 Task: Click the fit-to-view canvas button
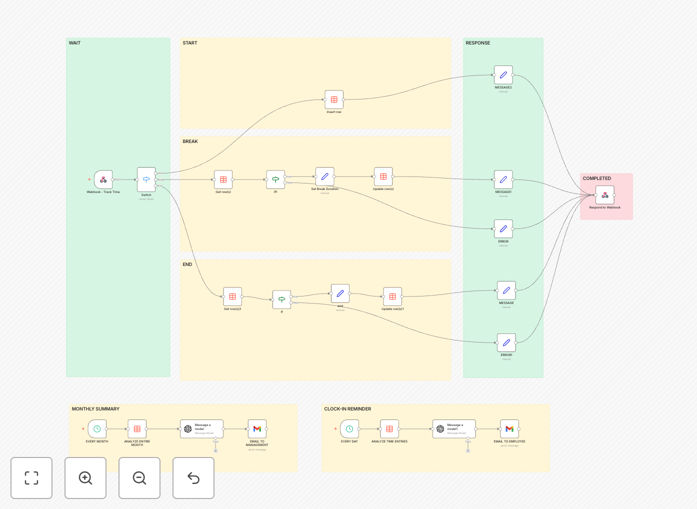(x=32, y=478)
